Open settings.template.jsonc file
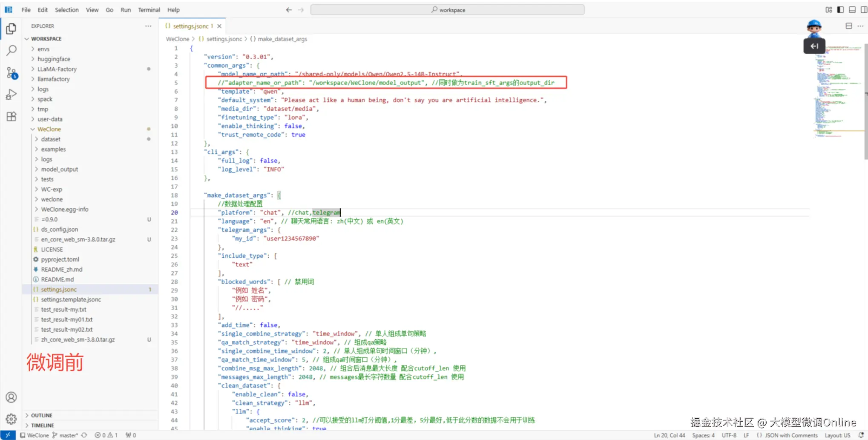Screen dimensions: 868x440 point(71,299)
